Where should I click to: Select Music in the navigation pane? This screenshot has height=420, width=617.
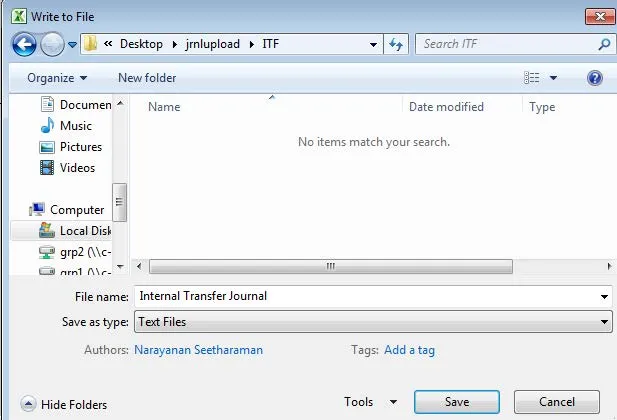(x=66, y=126)
